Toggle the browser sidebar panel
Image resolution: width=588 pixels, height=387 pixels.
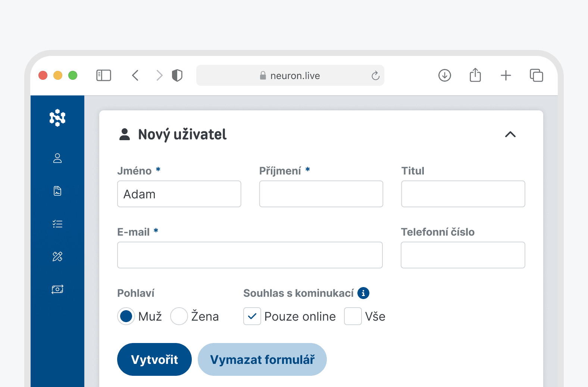104,76
